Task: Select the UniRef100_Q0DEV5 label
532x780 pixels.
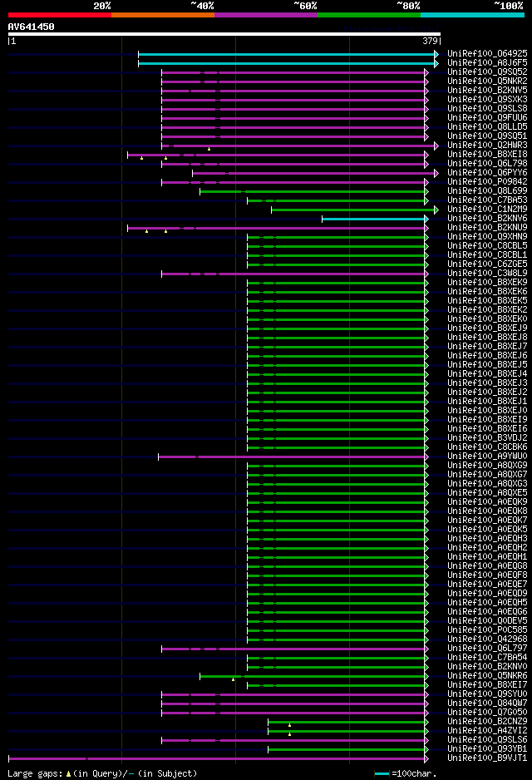Action: [487, 620]
